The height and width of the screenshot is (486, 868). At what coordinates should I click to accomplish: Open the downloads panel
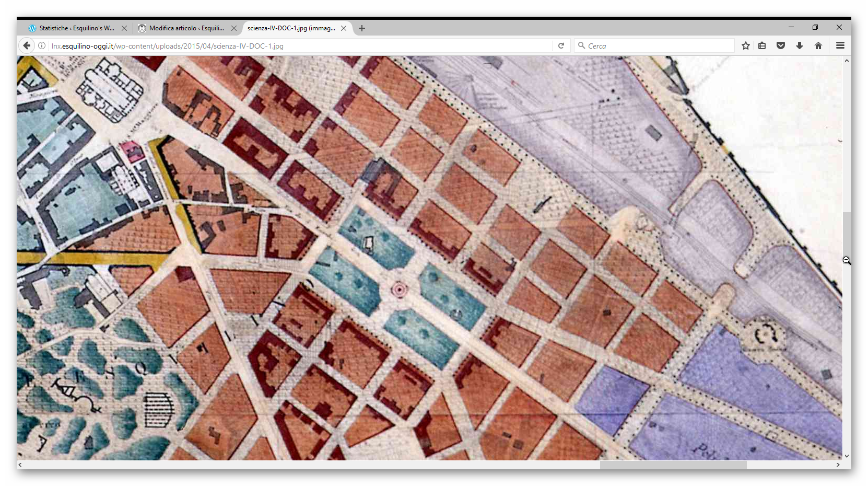coord(800,46)
